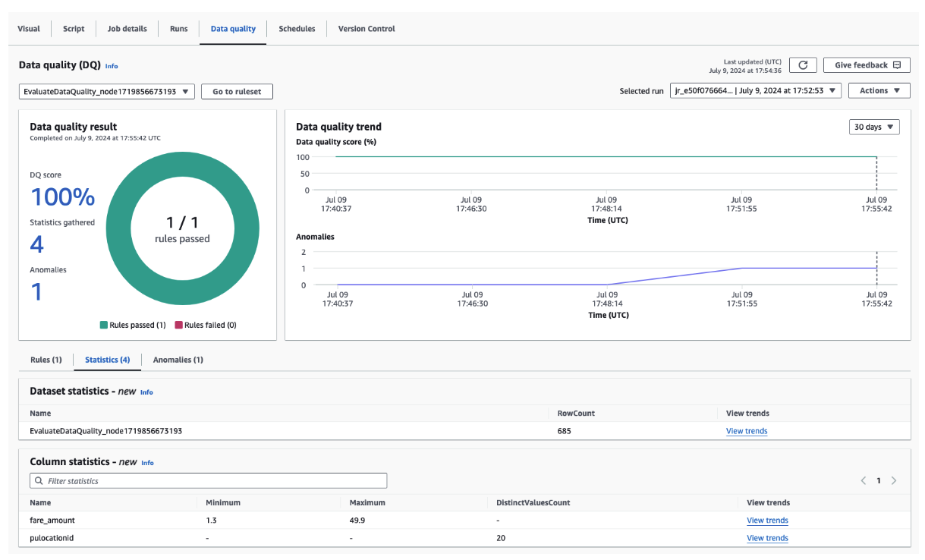This screenshot has width=925, height=560.
Task: Open the Version Control tab
Action: (x=367, y=29)
